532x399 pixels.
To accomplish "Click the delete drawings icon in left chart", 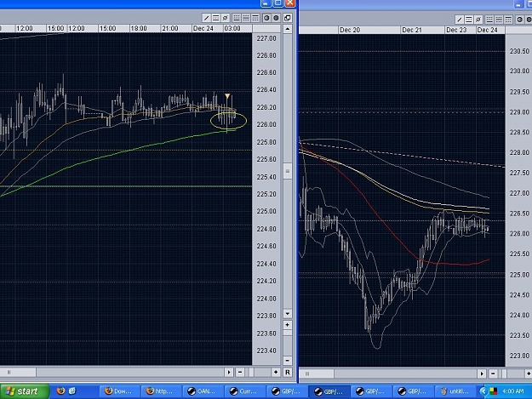I will 225,18.
